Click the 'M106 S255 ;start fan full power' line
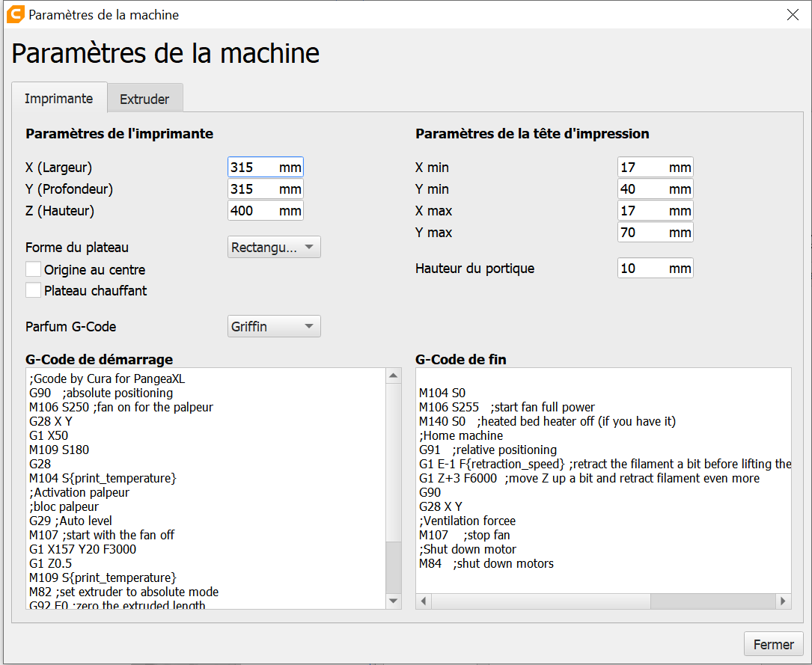The height and width of the screenshot is (665, 812). [507, 407]
